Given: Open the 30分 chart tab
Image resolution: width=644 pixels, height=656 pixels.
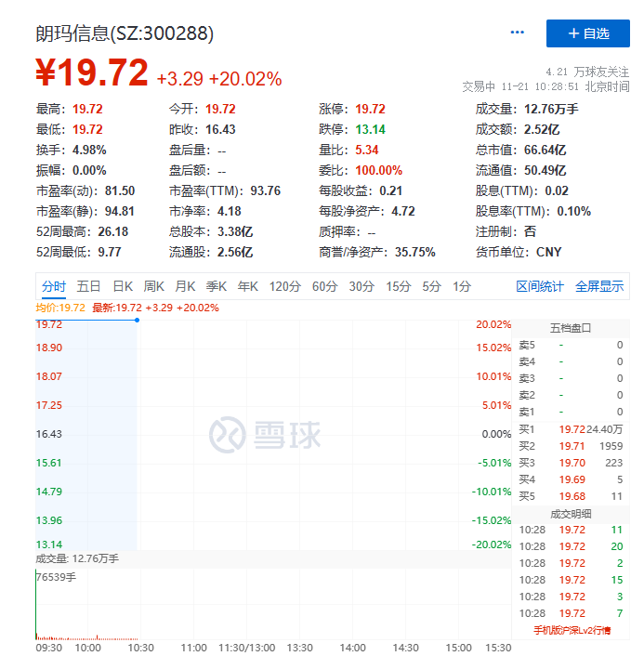Looking at the screenshot, I should 361,286.
